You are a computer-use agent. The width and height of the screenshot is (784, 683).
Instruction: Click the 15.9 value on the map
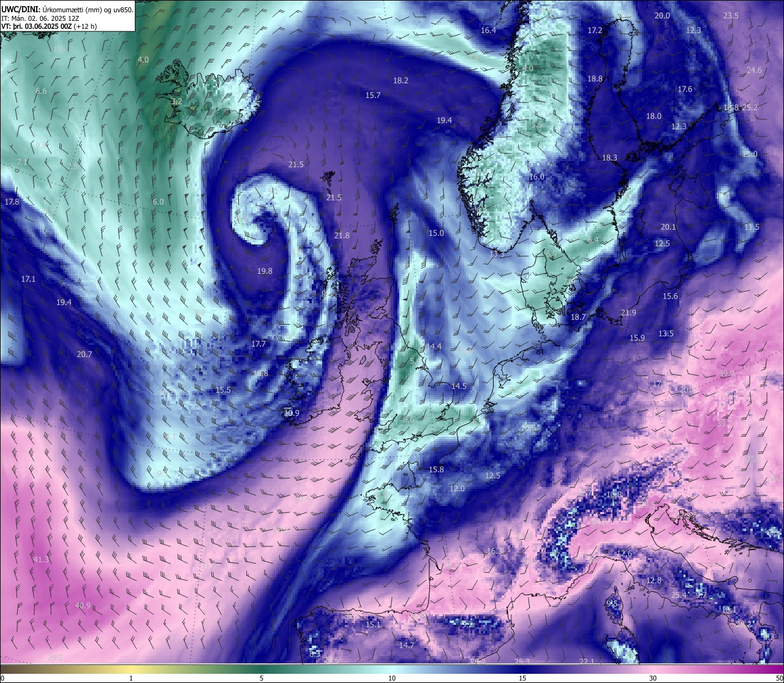click(x=637, y=338)
